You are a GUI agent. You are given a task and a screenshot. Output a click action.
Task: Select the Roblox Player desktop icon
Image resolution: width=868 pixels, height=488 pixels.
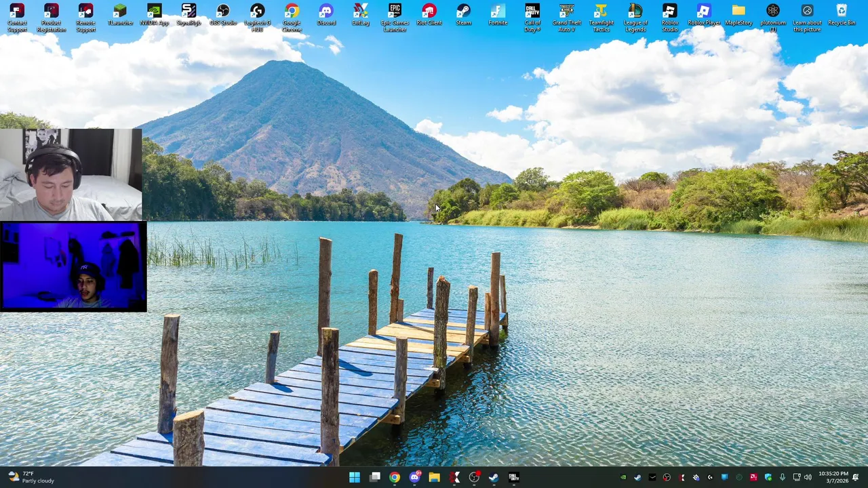coord(704,15)
